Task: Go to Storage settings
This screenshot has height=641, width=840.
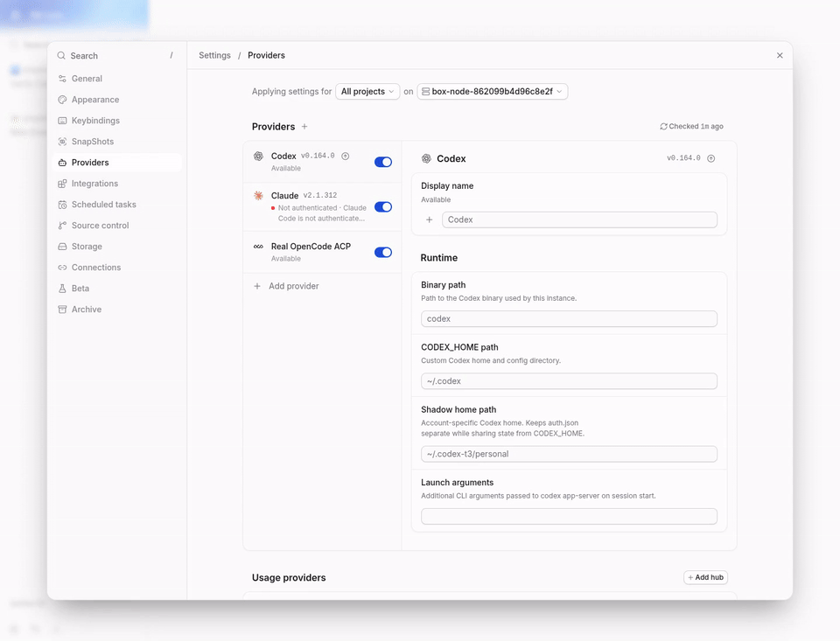Action: coord(117,247)
